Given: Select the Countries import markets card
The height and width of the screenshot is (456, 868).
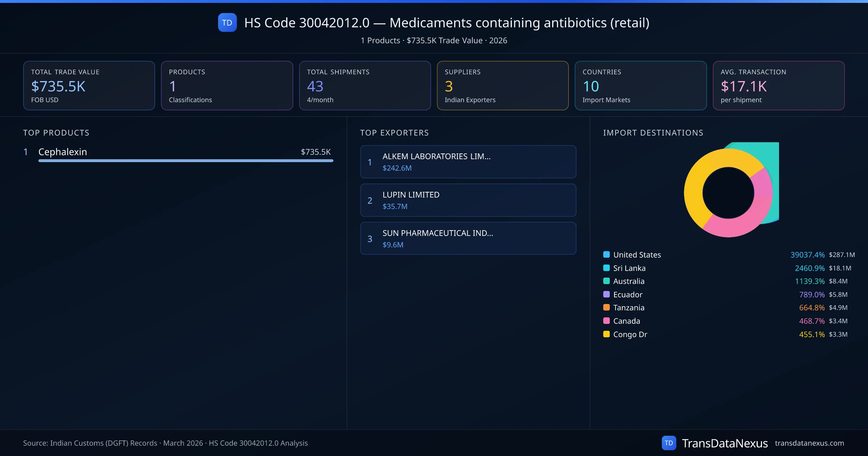Looking at the screenshot, I should (x=640, y=85).
